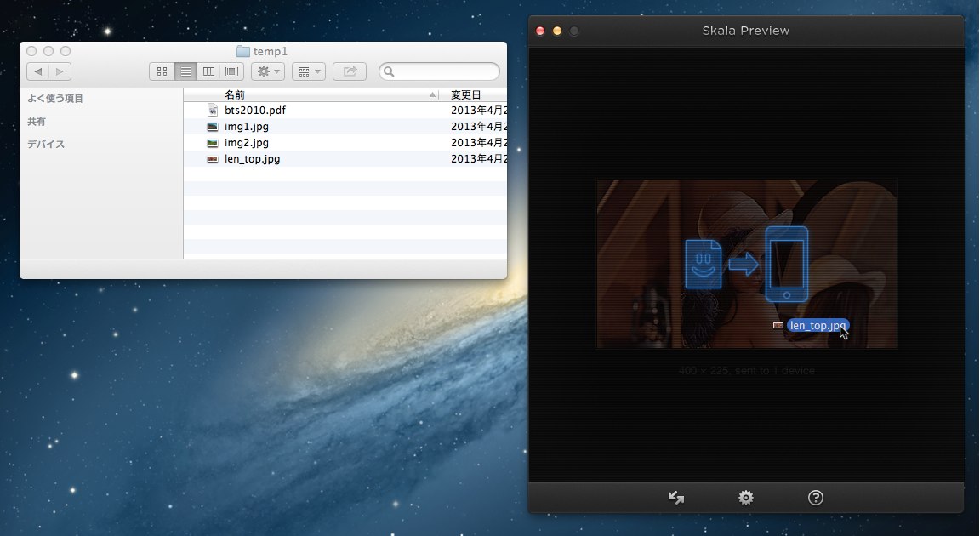Click Finder back navigation arrow
Image resolution: width=980 pixels, height=536 pixels.
point(38,71)
